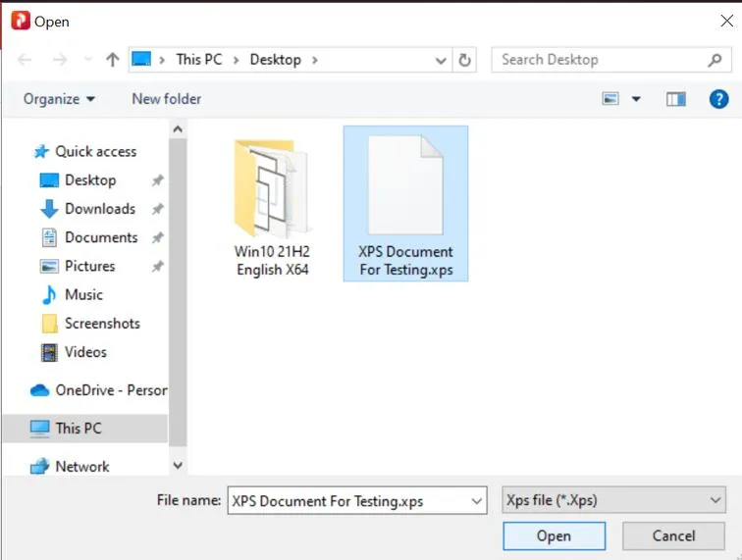The width and height of the screenshot is (742, 560).
Task: Open the Organize dropdown menu
Action: (60, 99)
